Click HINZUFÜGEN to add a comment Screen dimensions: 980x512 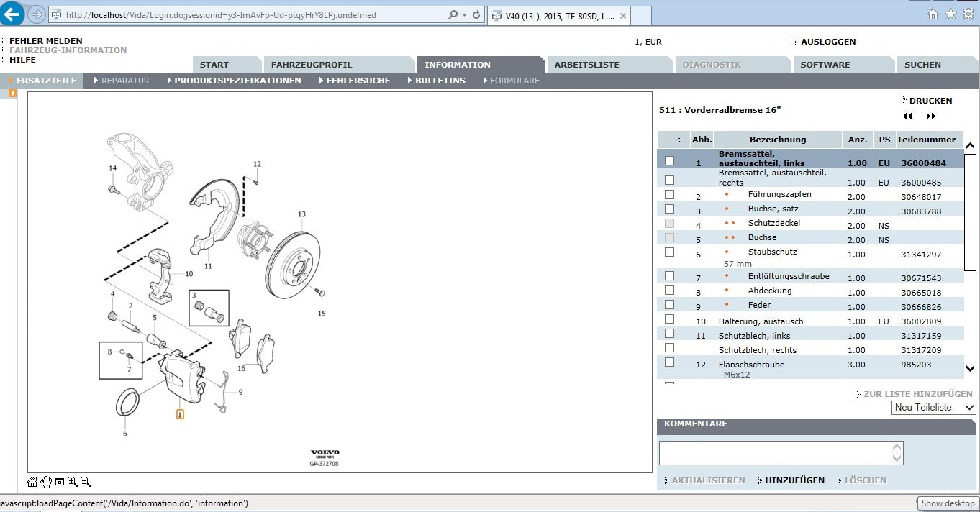click(x=794, y=480)
